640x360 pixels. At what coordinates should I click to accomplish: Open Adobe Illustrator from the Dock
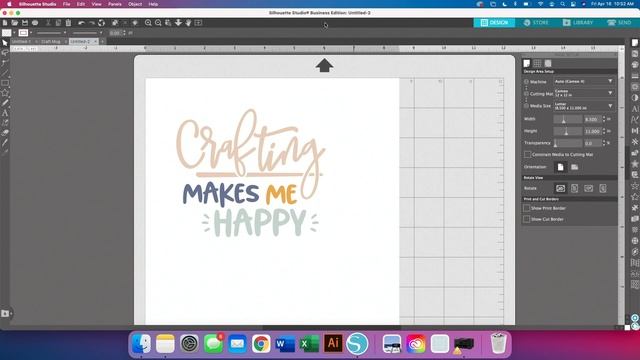coord(333,344)
